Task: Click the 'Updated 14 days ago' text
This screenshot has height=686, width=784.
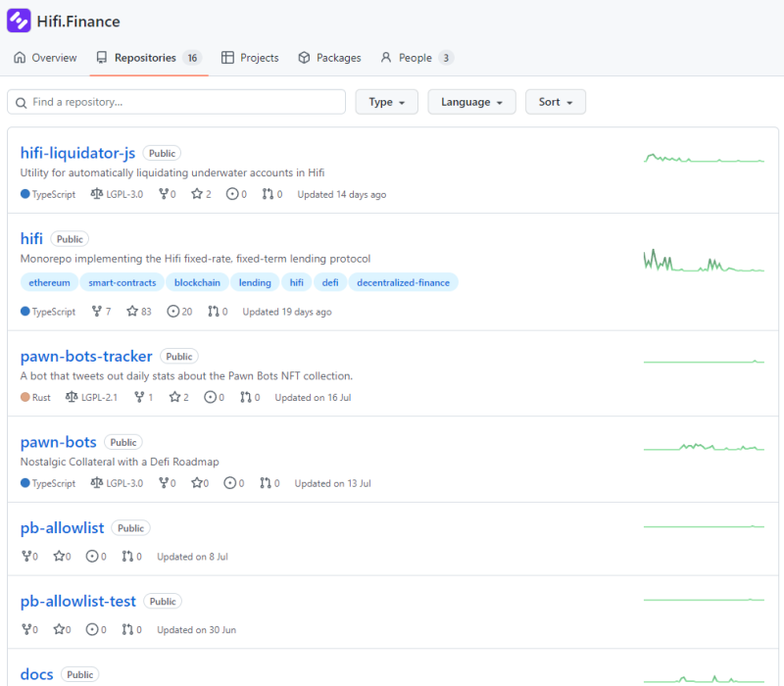Action: (342, 194)
